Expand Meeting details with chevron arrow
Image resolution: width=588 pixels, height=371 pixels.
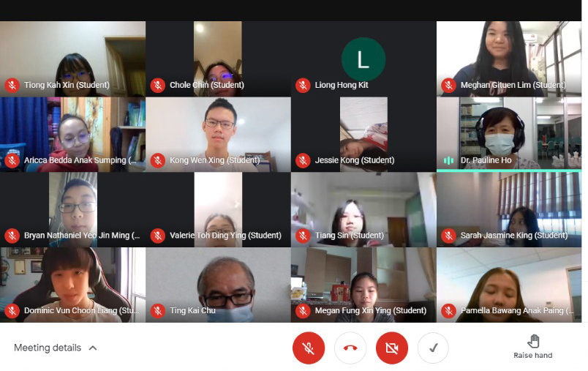tap(93, 348)
